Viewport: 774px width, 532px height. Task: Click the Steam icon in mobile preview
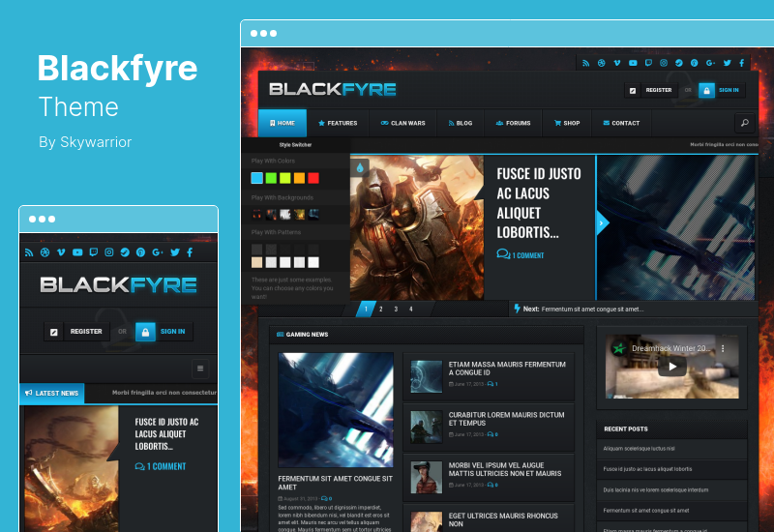pos(125,252)
